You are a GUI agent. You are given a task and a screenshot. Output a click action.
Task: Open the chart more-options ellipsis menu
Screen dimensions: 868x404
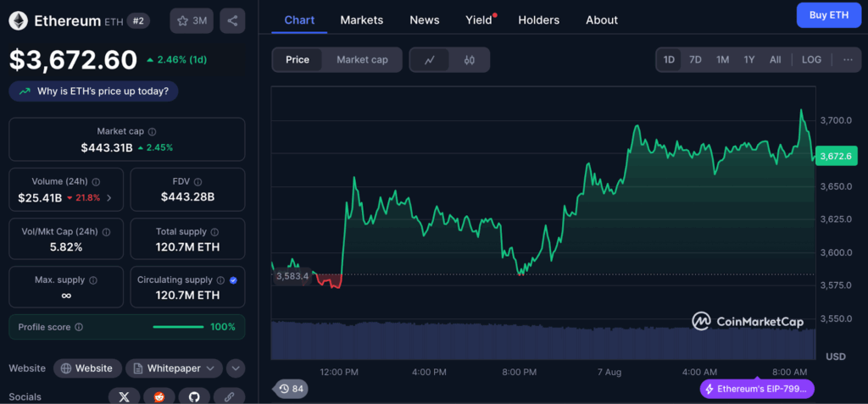coord(848,59)
